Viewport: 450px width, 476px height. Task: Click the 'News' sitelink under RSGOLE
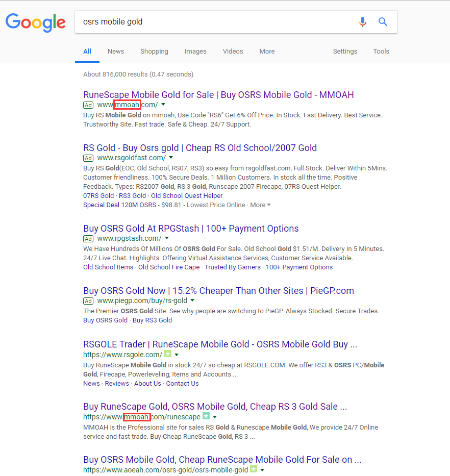tap(91, 384)
